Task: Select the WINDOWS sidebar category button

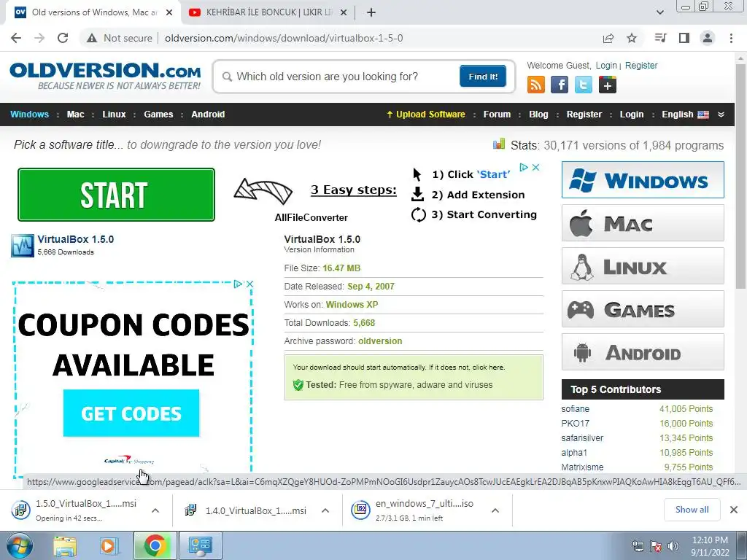Action: coord(643,180)
